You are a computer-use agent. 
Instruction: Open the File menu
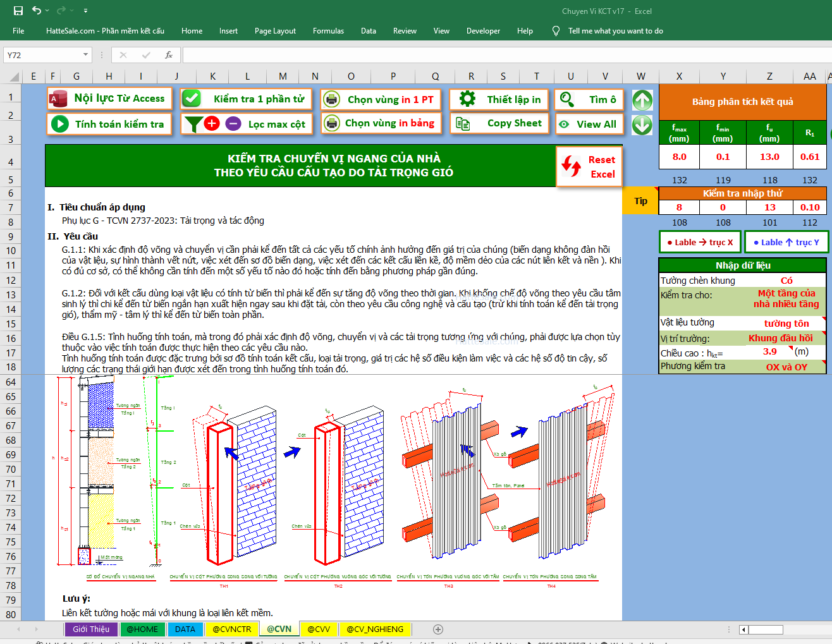tap(18, 30)
